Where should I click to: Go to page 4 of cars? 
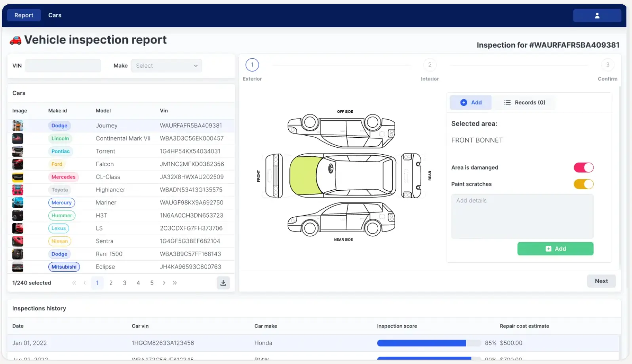click(x=138, y=283)
